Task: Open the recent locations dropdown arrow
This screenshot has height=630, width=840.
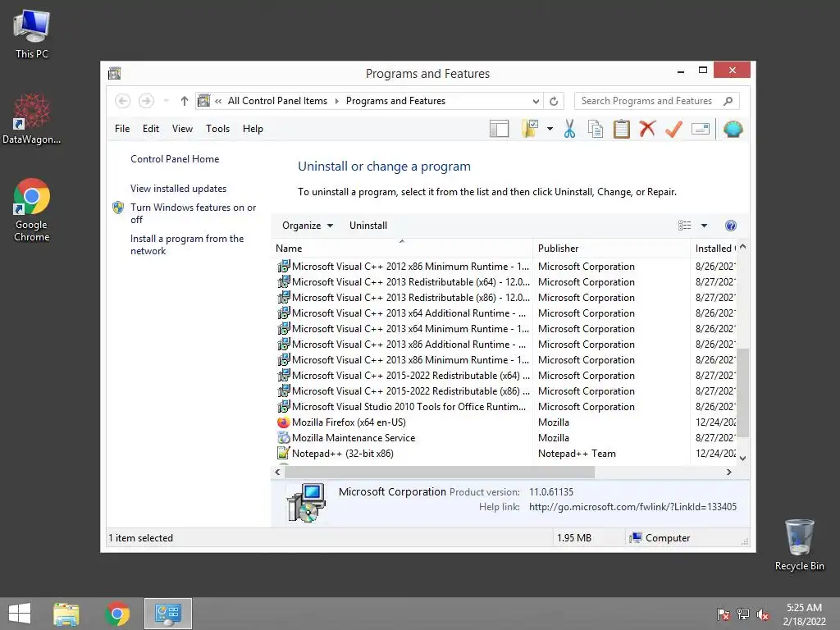Action: (x=166, y=101)
